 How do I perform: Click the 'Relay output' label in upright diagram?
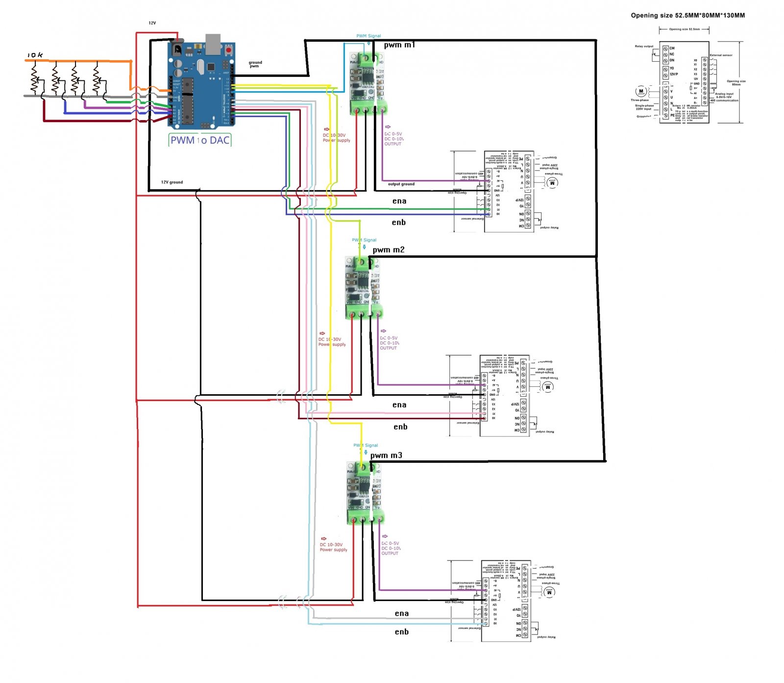(644, 46)
